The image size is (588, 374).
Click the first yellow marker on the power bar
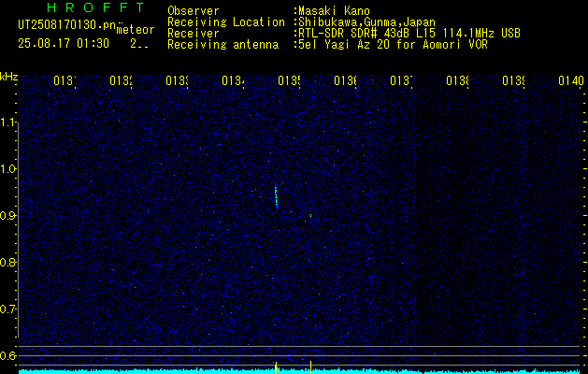tap(276, 367)
